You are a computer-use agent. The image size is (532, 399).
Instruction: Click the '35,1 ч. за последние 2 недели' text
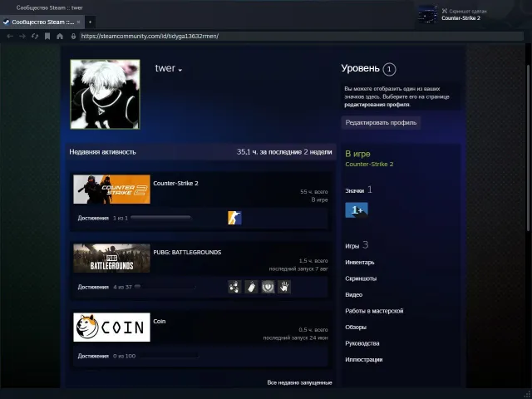[284, 152]
